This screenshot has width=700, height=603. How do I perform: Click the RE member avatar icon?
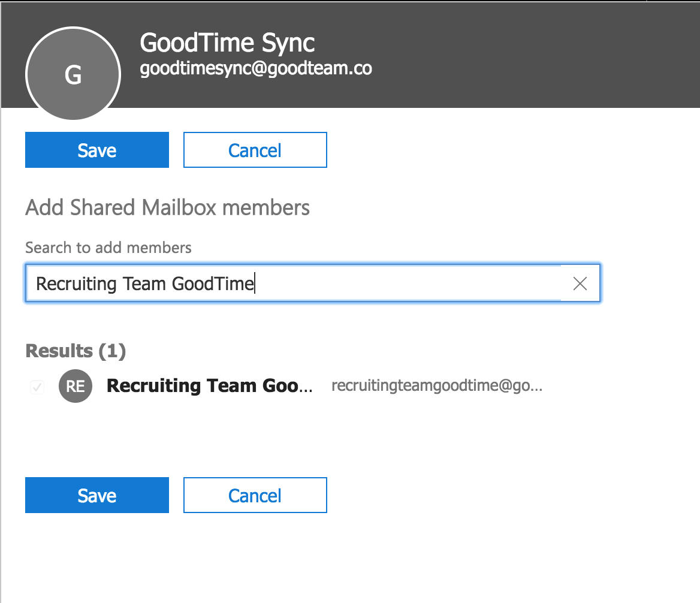pos(75,386)
